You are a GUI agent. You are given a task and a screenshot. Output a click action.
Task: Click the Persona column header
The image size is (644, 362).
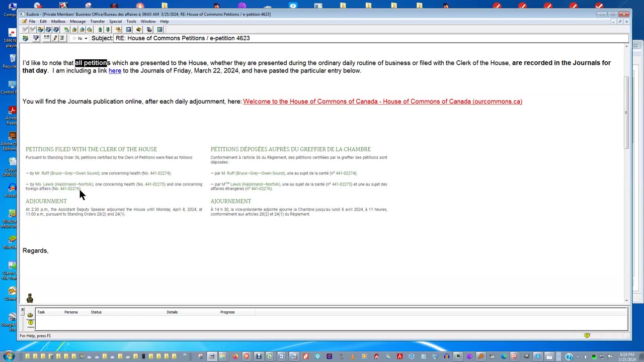tap(71, 312)
